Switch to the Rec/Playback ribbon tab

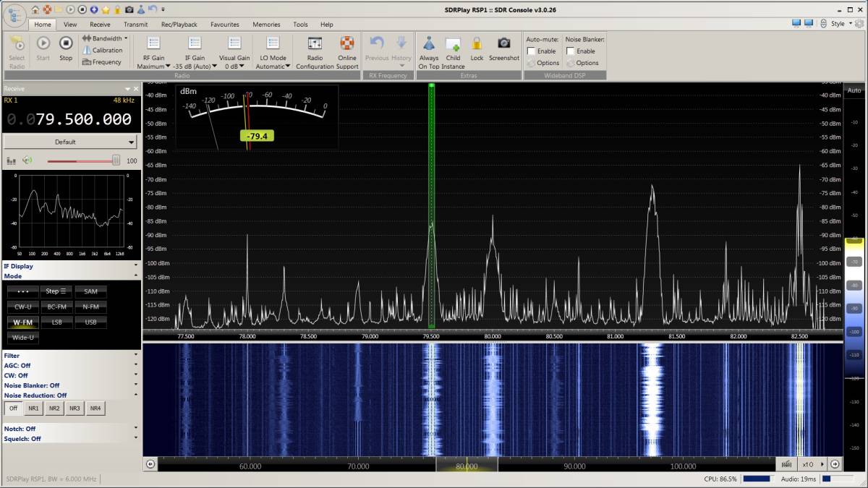point(178,24)
